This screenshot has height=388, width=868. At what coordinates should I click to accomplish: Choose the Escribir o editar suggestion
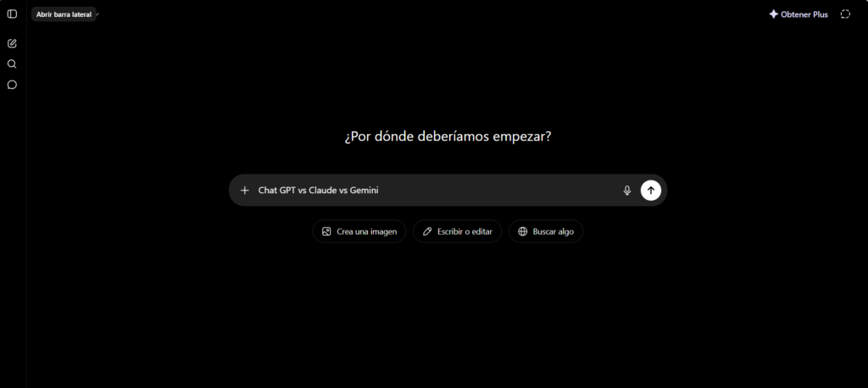point(457,231)
